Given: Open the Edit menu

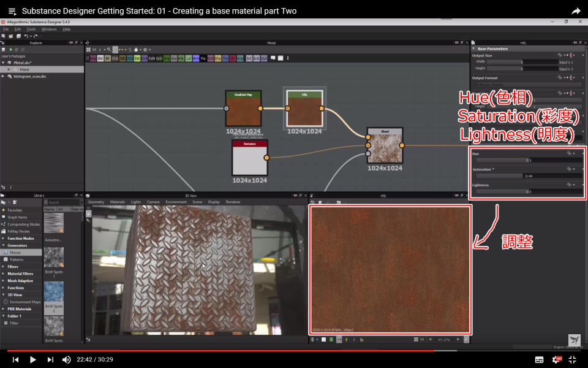Looking at the screenshot, I should click(x=18, y=29).
